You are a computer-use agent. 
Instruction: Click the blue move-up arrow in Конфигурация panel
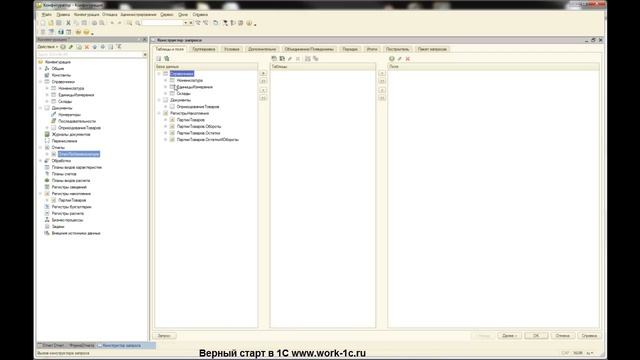95,47
